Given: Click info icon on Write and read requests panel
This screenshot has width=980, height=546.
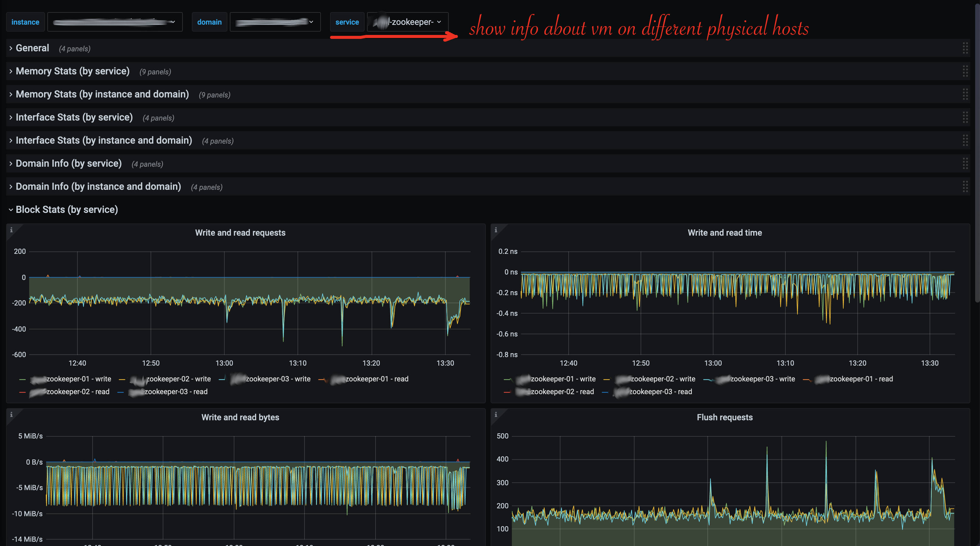Looking at the screenshot, I should tap(12, 230).
